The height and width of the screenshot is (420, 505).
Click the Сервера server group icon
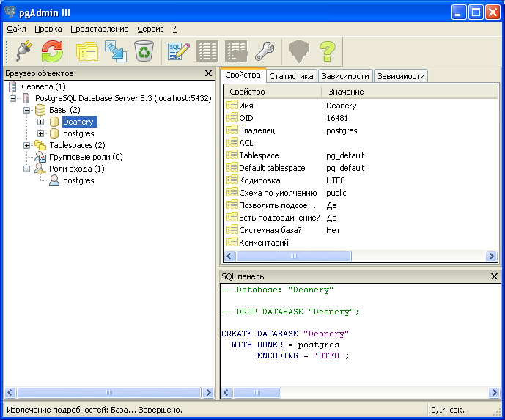(x=12, y=86)
